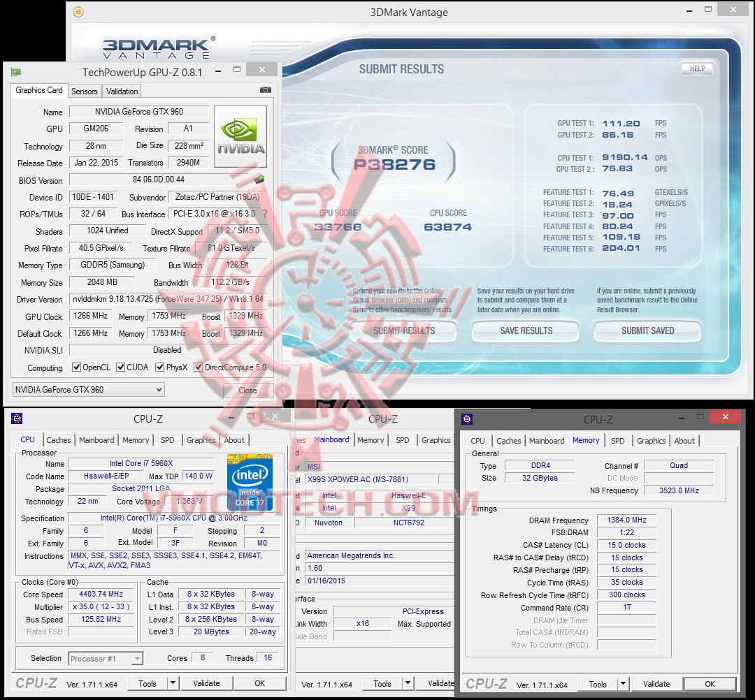Open SPD tab in left CPU-Z window
Screen dimensions: 755x700
pyautogui.click(x=168, y=439)
